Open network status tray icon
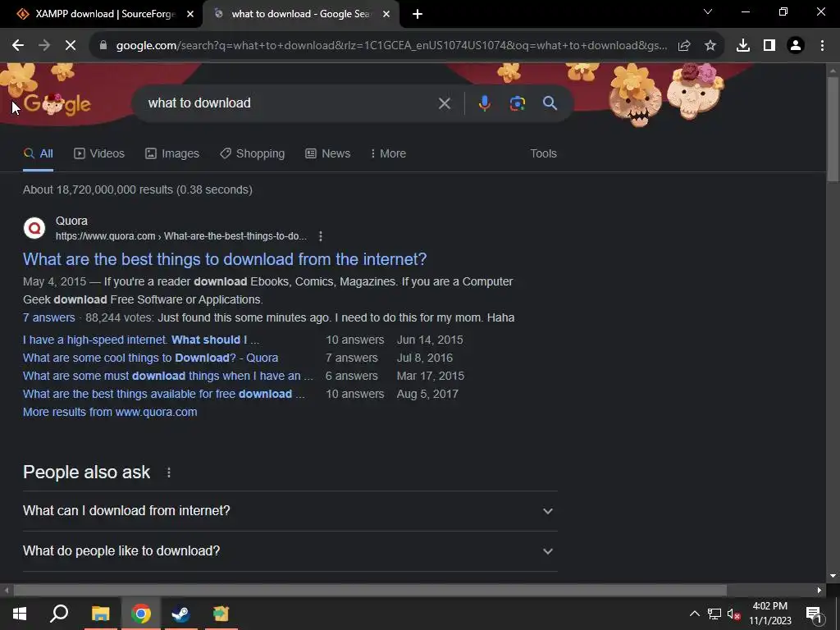Viewport: 840px width, 630px height. pyautogui.click(x=714, y=614)
